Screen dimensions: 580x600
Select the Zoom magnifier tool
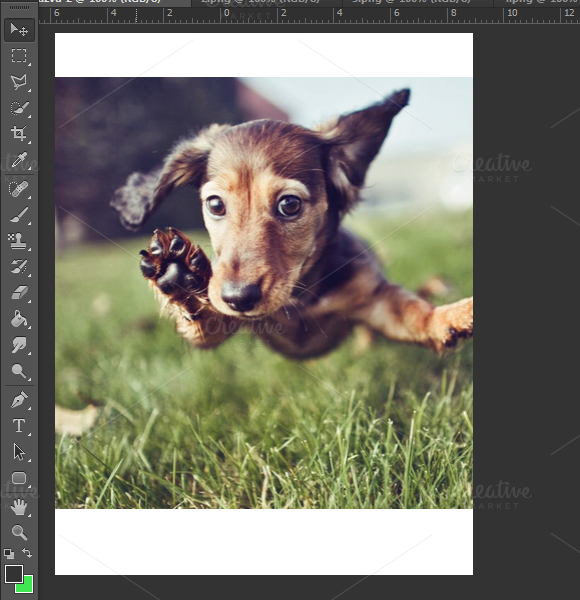19,532
